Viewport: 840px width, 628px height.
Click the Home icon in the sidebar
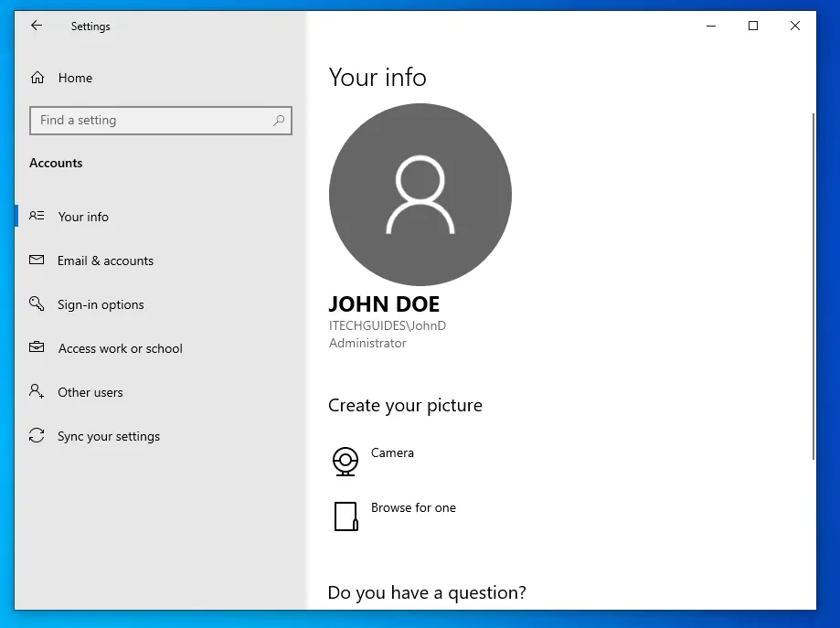[37, 78]
